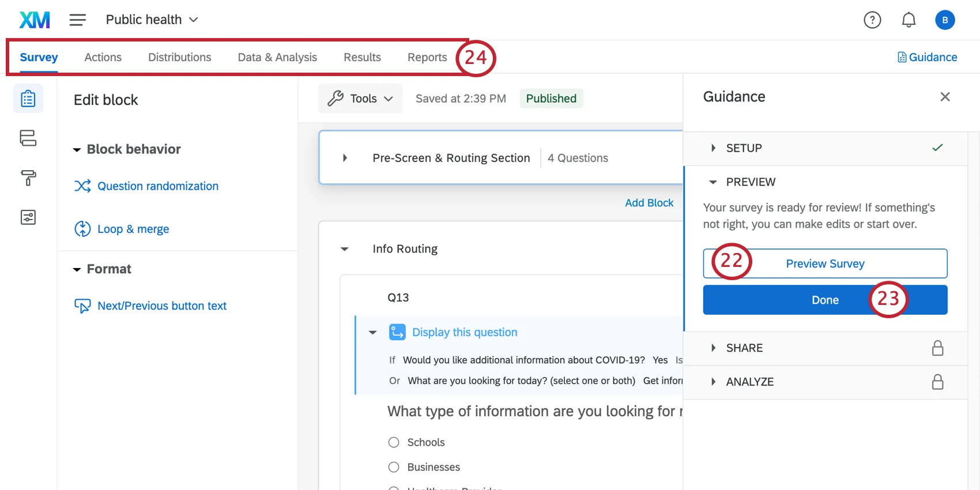Select the Businesses radio option
This screenshot has height=490, width=980.
pyautogui.click(x=394, y=467)
